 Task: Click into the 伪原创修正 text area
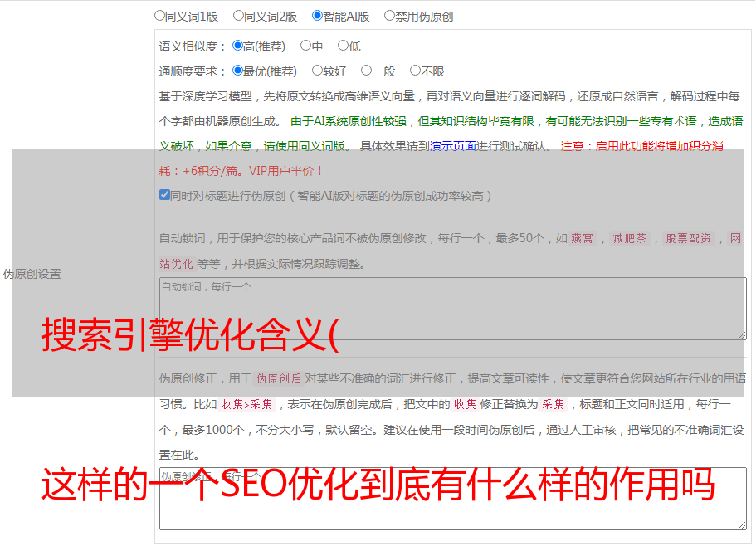453,499
